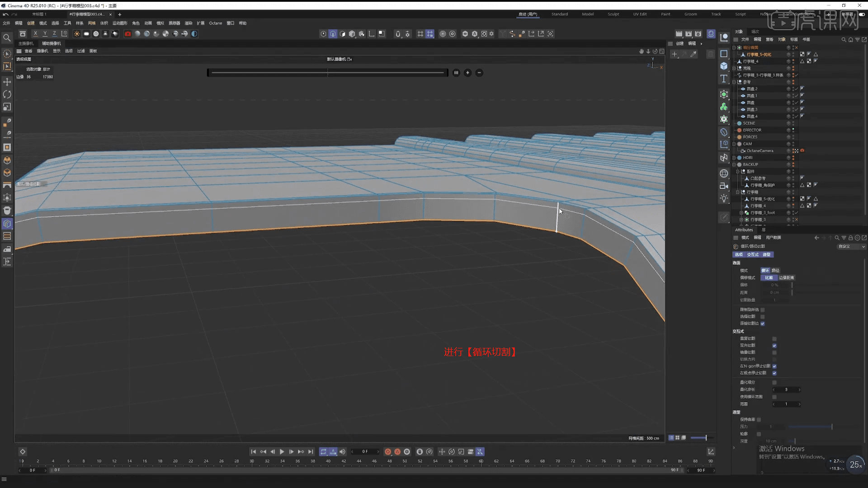
Task: Click the text spline T icon
Action: [724, 79]
